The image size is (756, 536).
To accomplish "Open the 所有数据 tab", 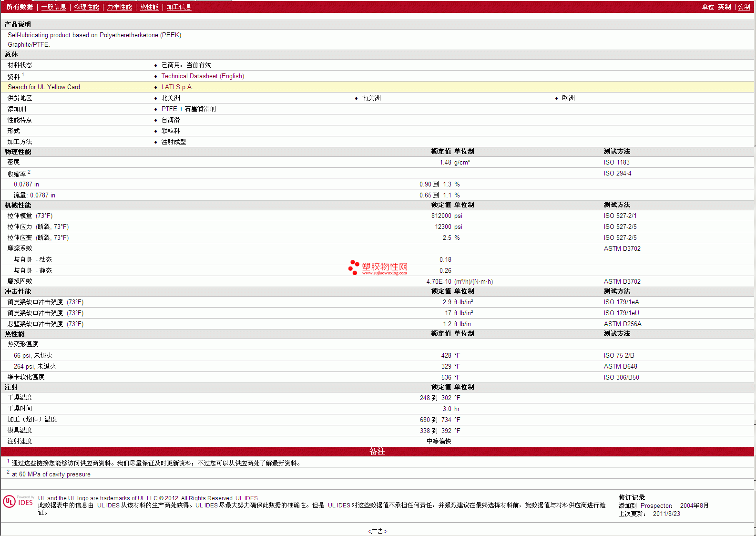I will (x=20, y=7).
